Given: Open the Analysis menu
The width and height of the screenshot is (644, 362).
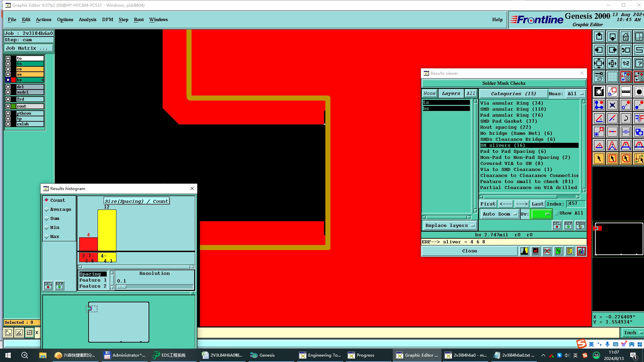Looking at the screenshot, I should coord(87,19).
